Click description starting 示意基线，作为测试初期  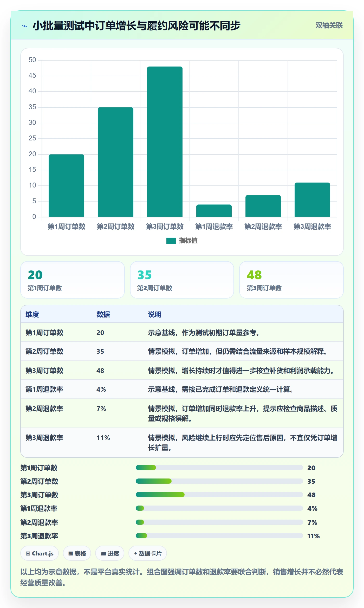coord(204,333)
